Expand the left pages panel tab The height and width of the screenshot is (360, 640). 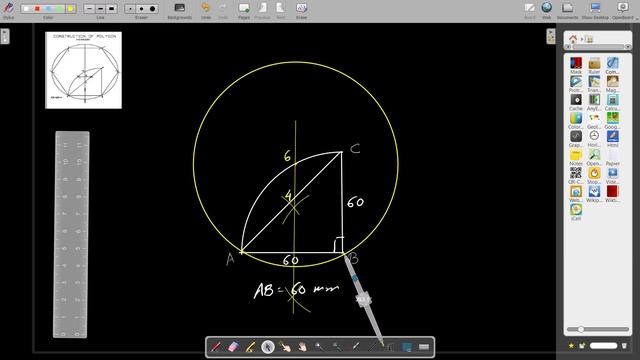pos(5,36)
